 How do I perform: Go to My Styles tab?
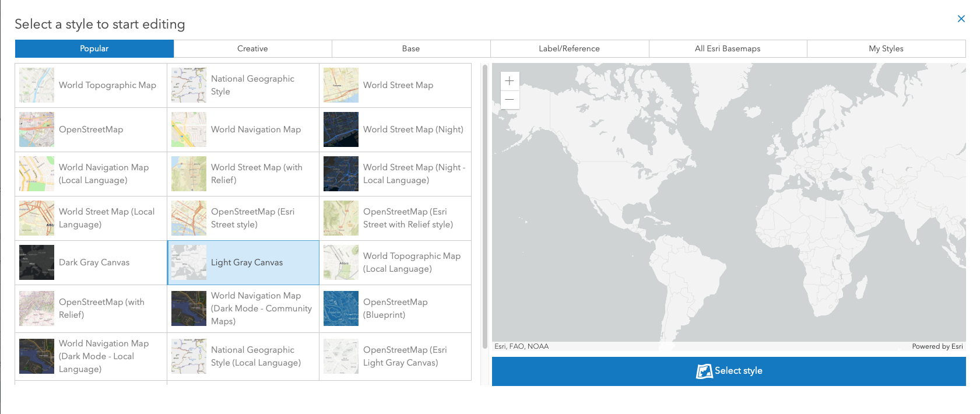coord(886,48)
